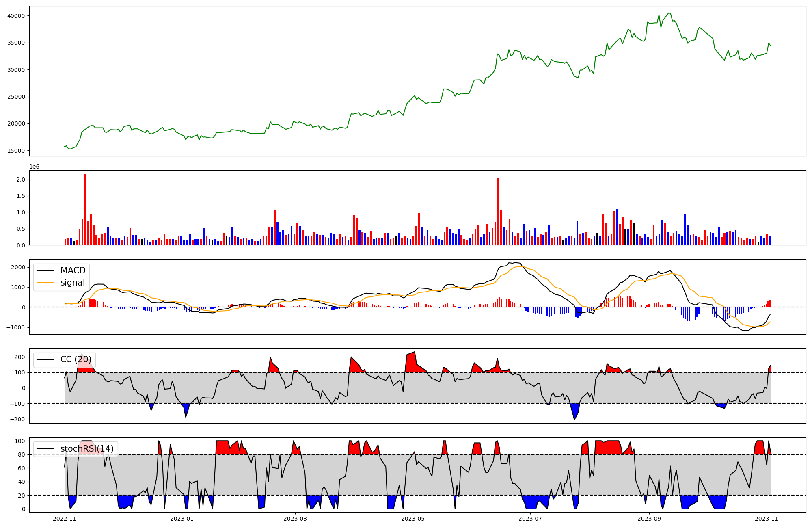Click the 2023-09 date axis label
This screenshot has width=812, height=528.
(x=649, y=519)
